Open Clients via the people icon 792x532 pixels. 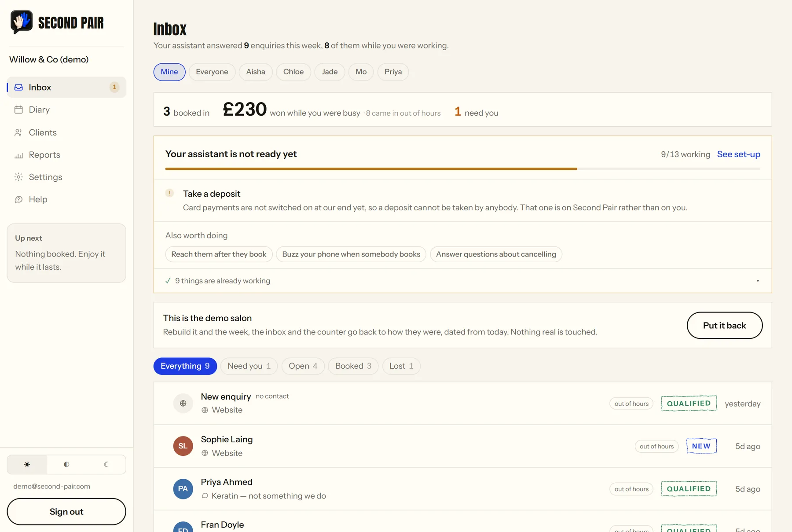point(18,132)
